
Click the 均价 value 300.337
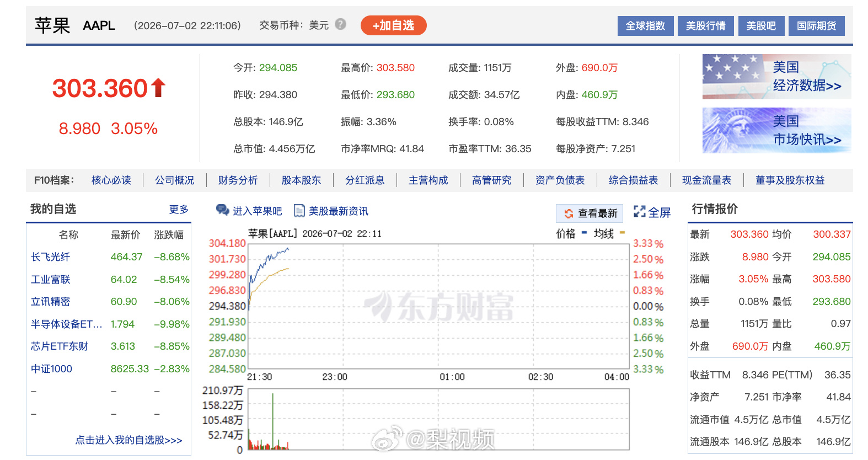(x=832, y=234)
